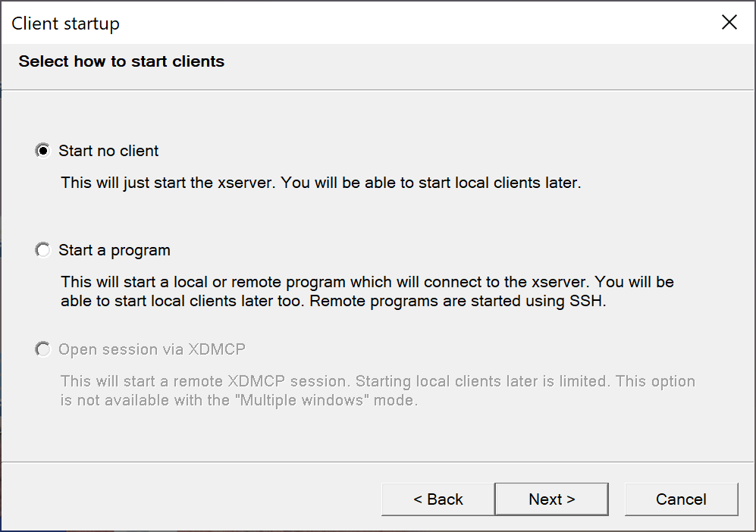Go to the previous page with Back
756x532 pixels.
coord(438,499)
